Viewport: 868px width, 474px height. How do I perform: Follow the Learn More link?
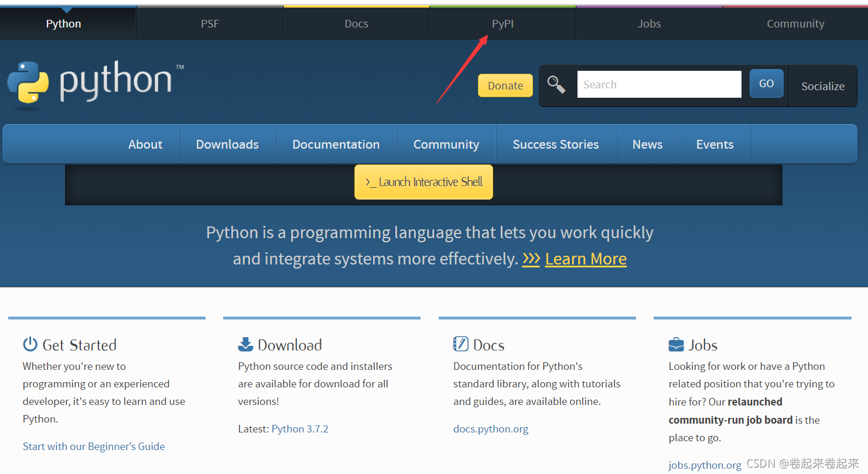pyautogui.click(x=586, y=259)
